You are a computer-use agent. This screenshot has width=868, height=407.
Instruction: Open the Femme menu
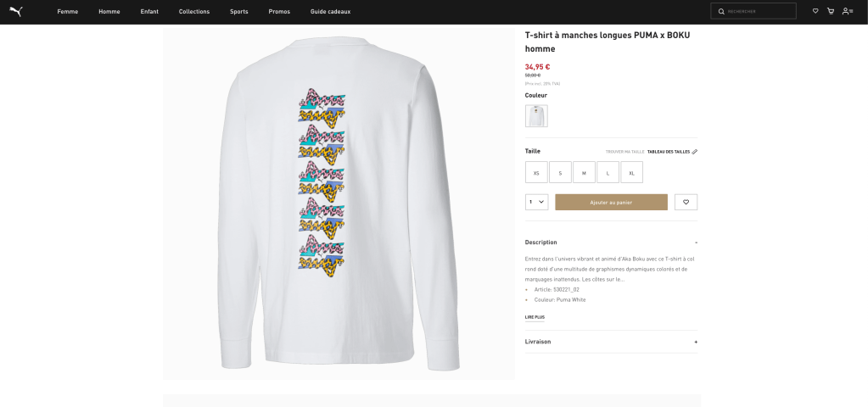point(68,12)
